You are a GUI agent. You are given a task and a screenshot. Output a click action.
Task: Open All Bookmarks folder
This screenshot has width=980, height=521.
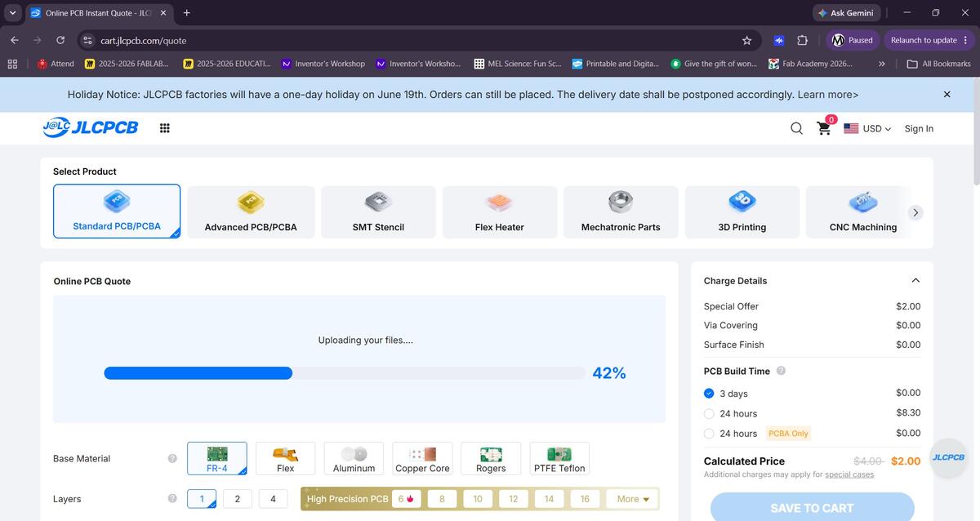tap(939, 64)
